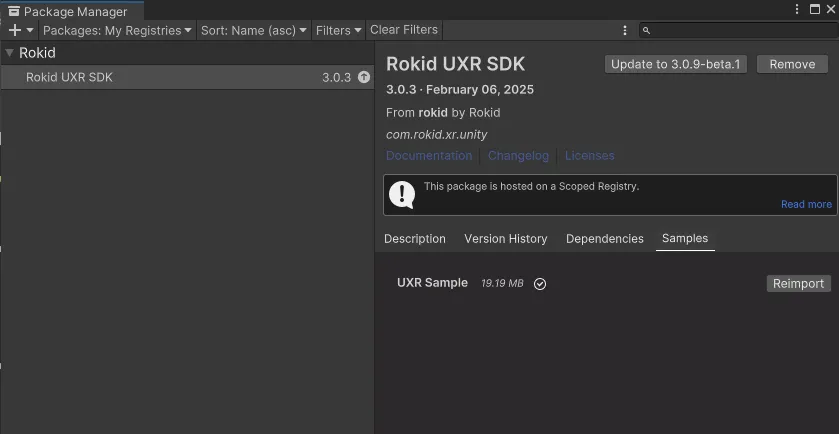This screenshot has width=839, height=434.
Task: Click the 3.0.3 version in package row
Action: 337,78
